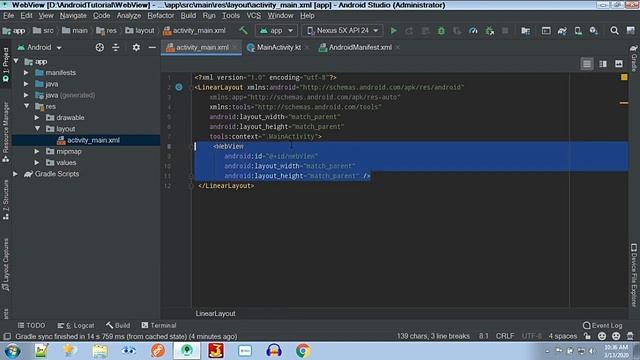Collapse the res folder
This screenshot has width=640, height=360.
coord(26,106)
